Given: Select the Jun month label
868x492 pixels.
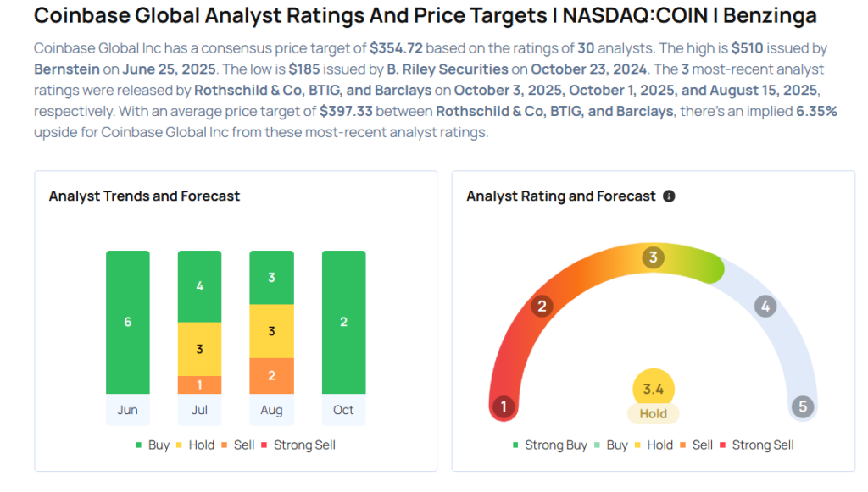Looking at the screenshot, I should (x=127, y=410).
